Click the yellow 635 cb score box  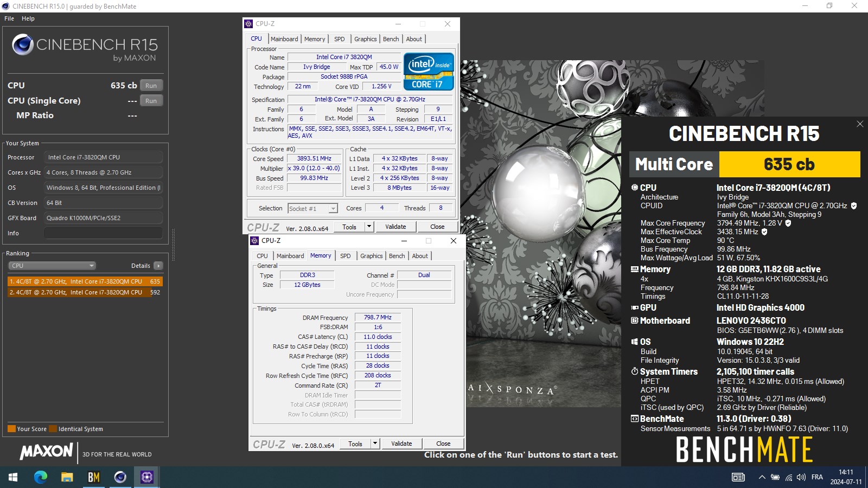click(x=789, y=164)
